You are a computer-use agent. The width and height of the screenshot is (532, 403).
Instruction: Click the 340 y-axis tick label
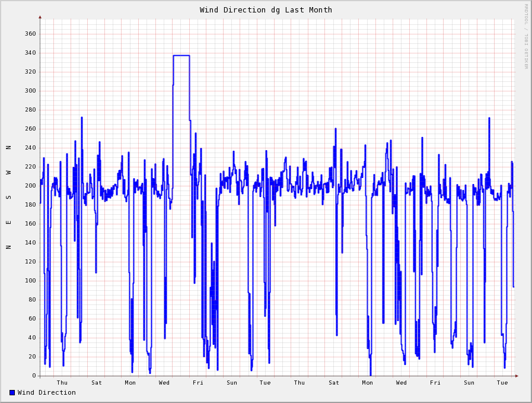[x=30, y=53]
